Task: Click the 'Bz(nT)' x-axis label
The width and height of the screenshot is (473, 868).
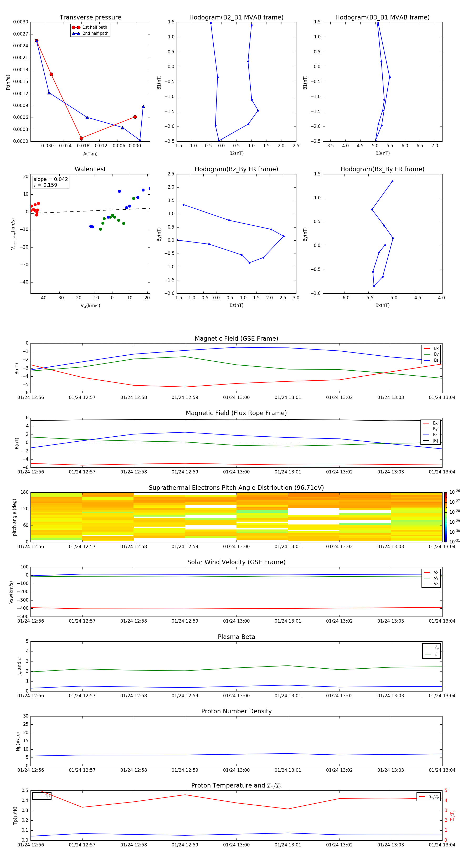Action: pos(236,305)
